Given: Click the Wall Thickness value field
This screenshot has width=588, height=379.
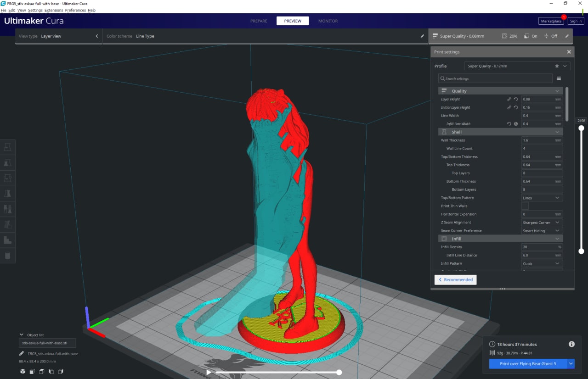Looking at the screenshot, I should point(542,140).
